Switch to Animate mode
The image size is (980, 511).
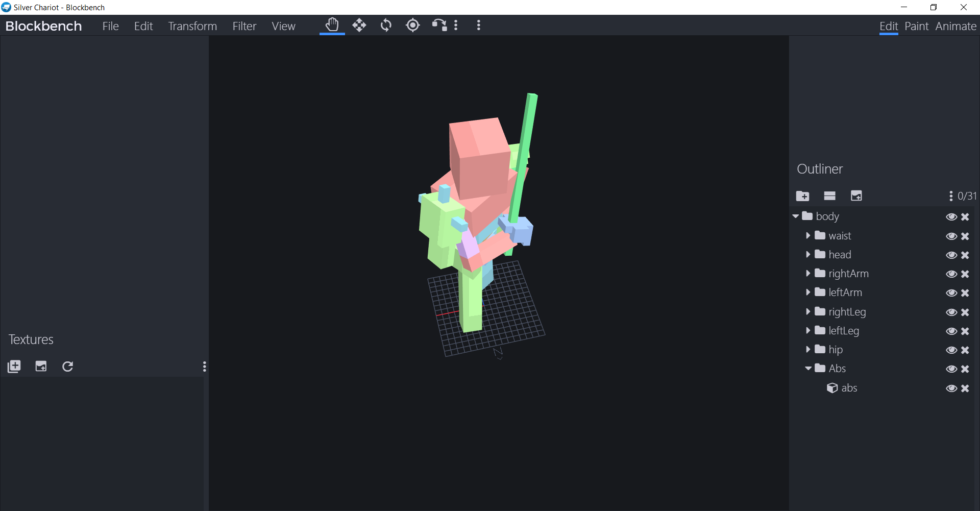955,26
